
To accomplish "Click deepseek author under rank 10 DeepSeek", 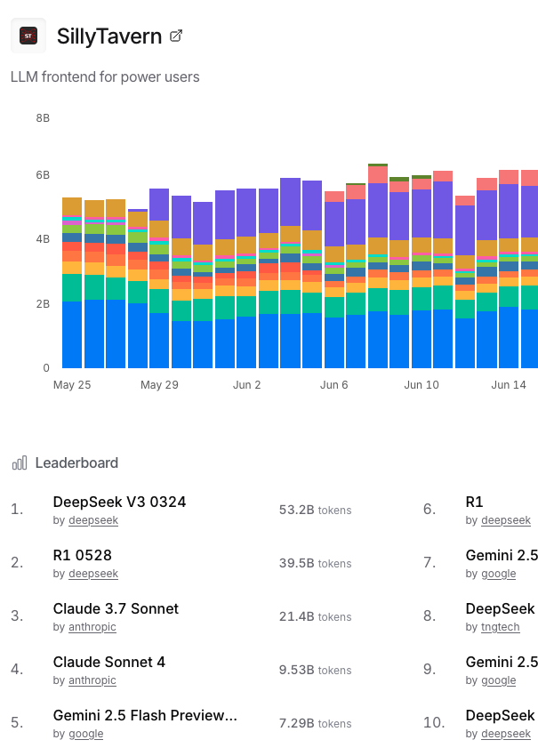I will click(x=506, y=734).
